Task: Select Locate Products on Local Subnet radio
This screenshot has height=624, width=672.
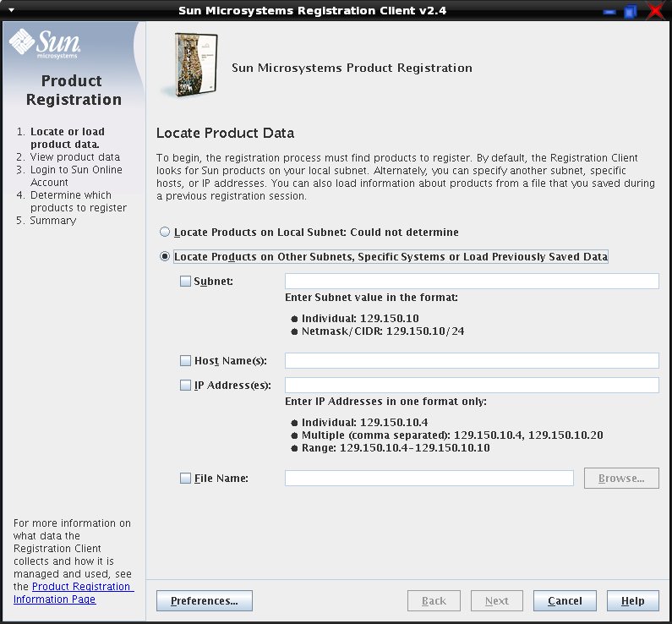Action: pyautogui.click(x=165, y=232)
